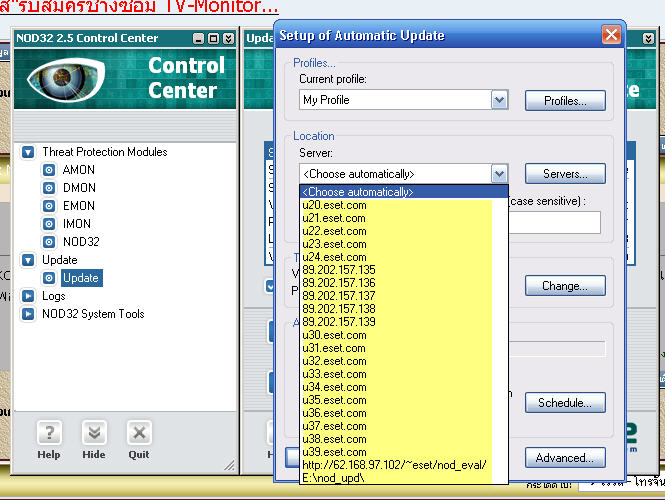This screenshot has width=665, height=500.
Task: Pick u37.eset.com from the list
Action: (x=404, y=426)
